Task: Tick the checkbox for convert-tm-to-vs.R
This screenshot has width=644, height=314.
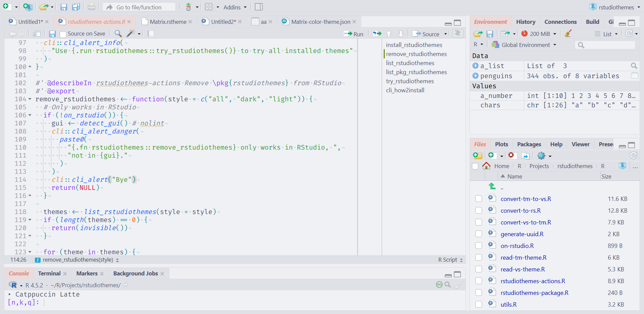Action: pyautogui.click(x=479, y=199)
